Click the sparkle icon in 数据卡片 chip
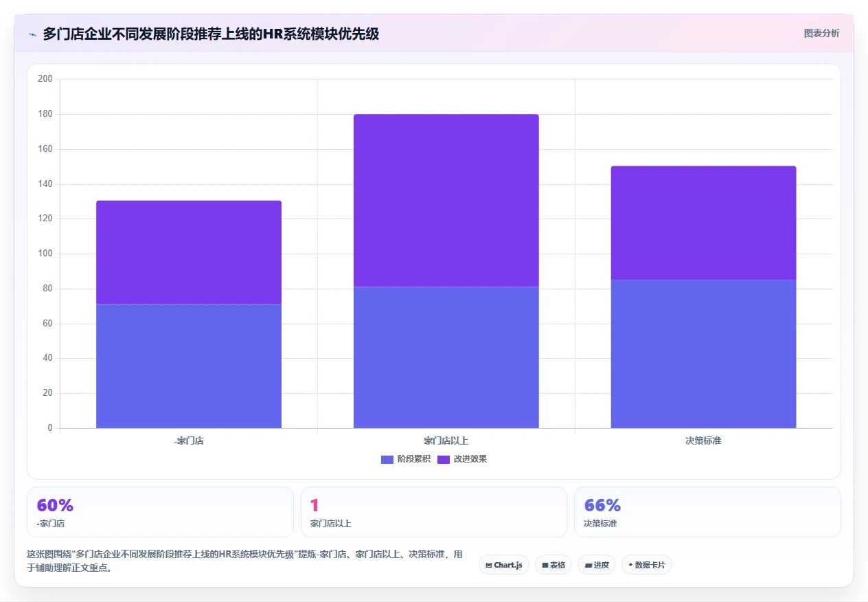 point(630,565)
